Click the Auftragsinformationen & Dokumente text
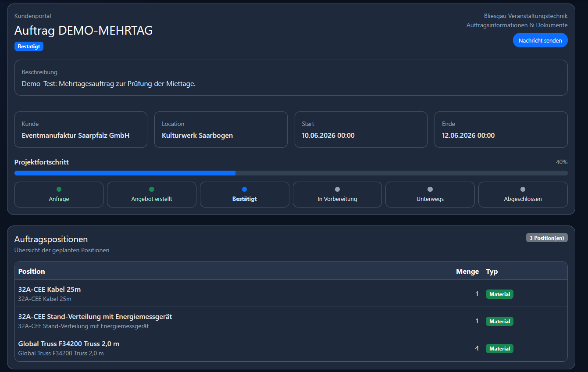 [x=517, y=25]
